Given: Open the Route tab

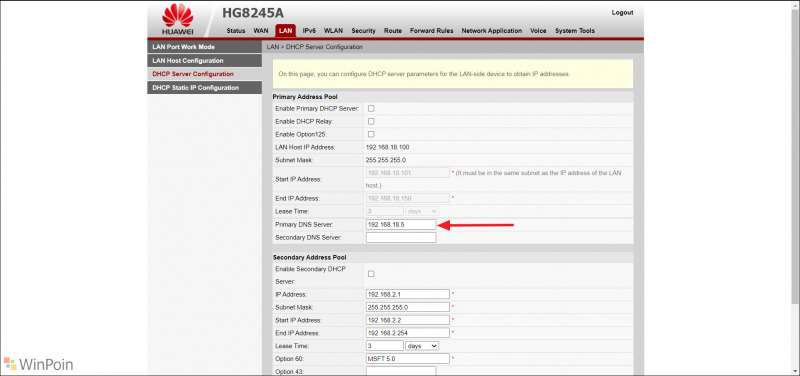Looking at the screenshot, I should (x=393, y=31).
